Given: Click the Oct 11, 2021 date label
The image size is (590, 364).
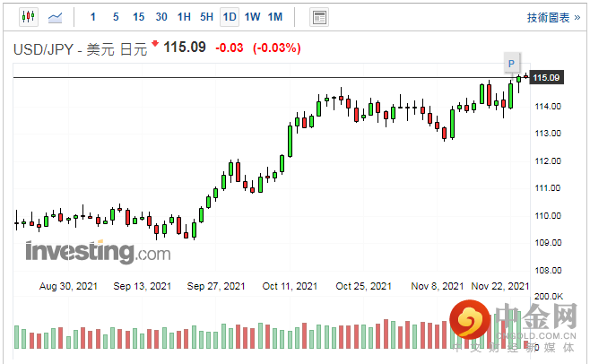Looking at the screenshot, I should [x=290, y=286].
